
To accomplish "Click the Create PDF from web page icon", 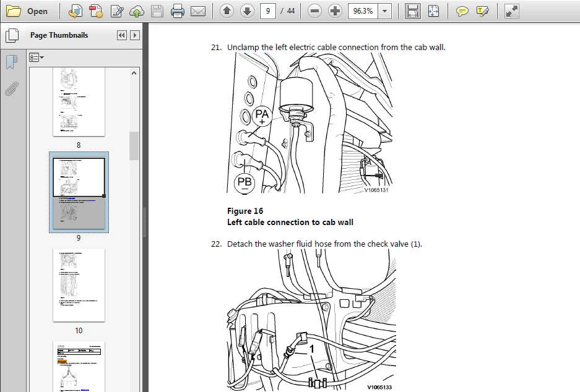I will coord(76,11).
